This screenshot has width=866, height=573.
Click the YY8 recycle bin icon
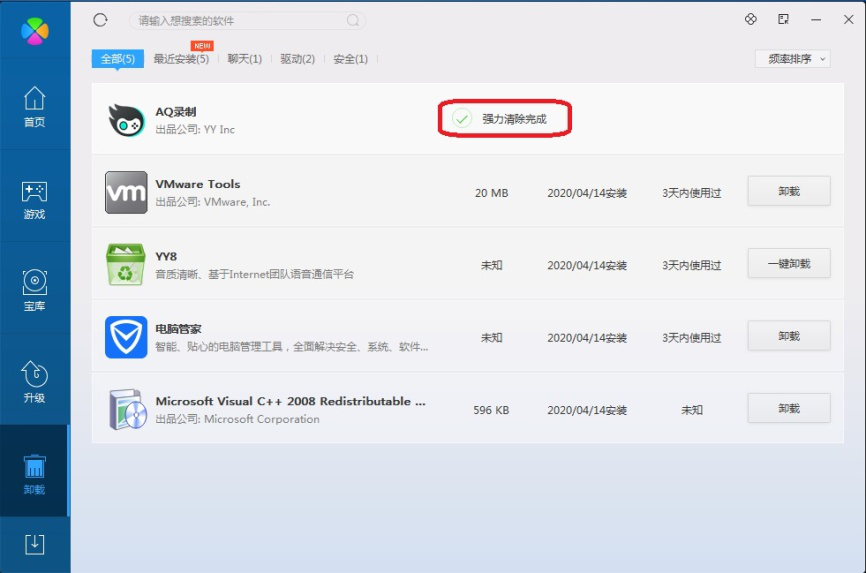tap(126, 265)
